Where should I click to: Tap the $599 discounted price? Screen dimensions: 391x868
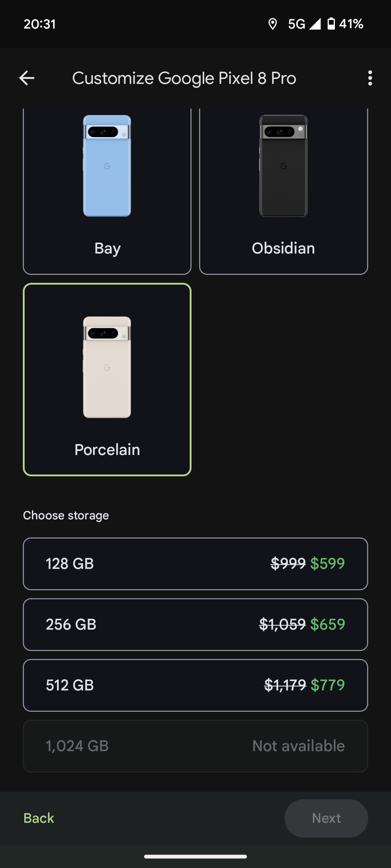pyautogui.click(x=327, y=563)
